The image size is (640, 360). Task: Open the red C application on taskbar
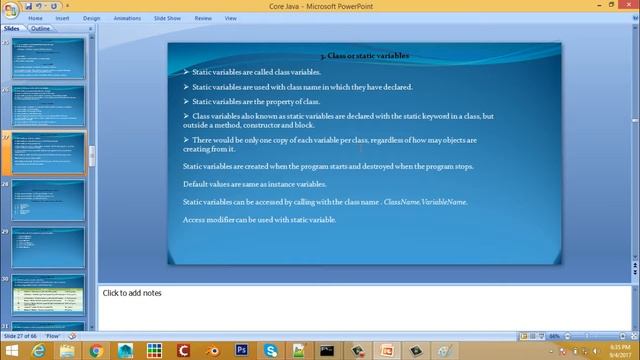pos(183,351)
